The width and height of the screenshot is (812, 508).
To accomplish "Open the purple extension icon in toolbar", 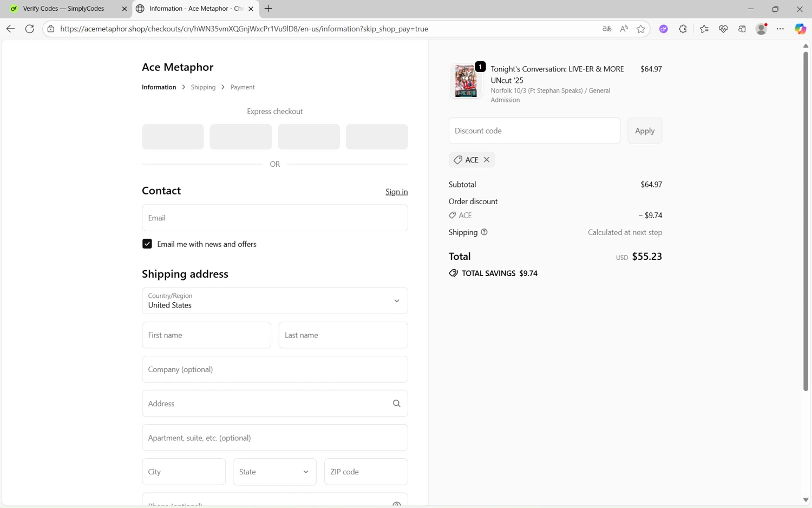I will pyautogui.click(x=663, y=29).
